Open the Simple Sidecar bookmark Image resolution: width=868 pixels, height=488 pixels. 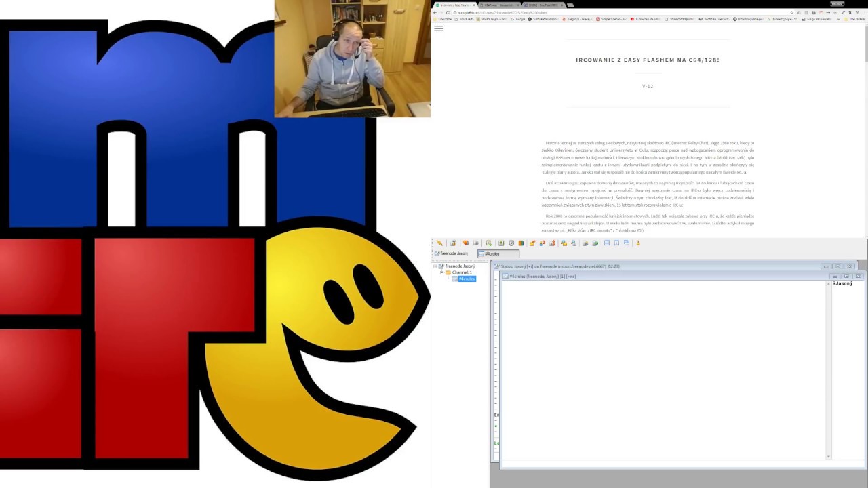coord(611,19)
